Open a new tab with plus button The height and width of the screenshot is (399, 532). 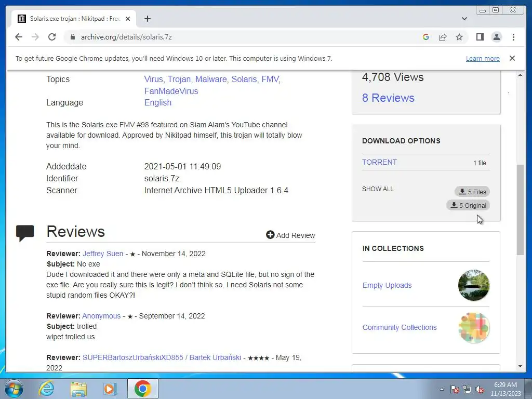pyautogui.click(x=147, y=19)
